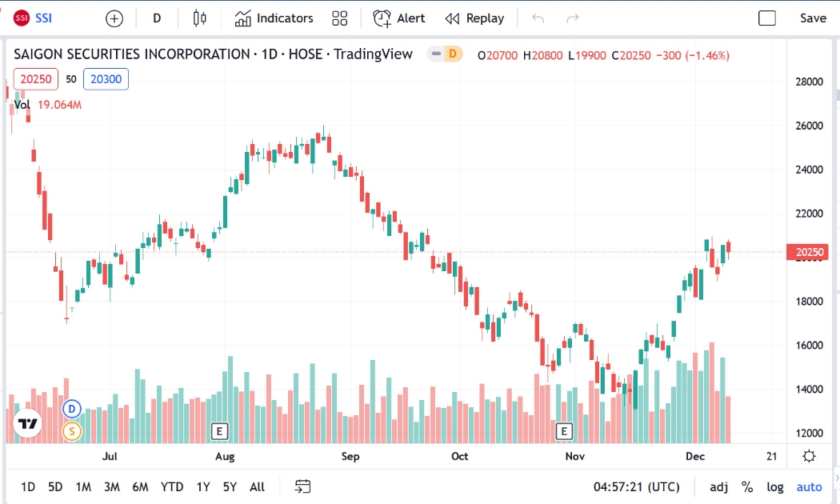Click the TradingView logo badge
The image size is (840, 504).
point(27,424)
